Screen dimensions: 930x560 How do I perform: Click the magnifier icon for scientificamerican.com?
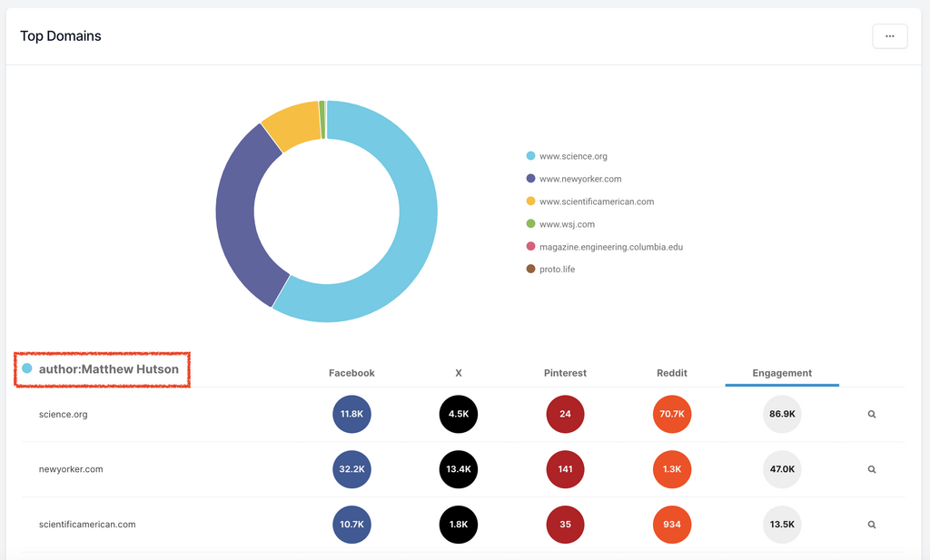(x=871, y=525)
